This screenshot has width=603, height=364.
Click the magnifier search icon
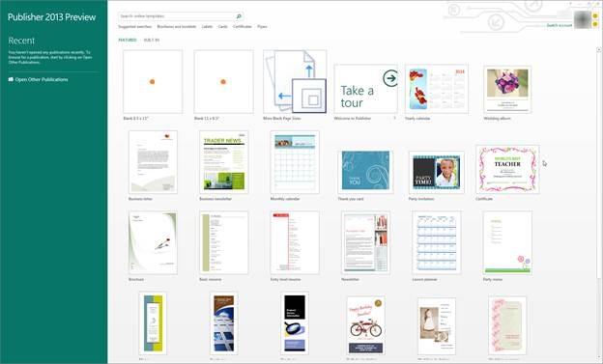[x=239, y=16]
